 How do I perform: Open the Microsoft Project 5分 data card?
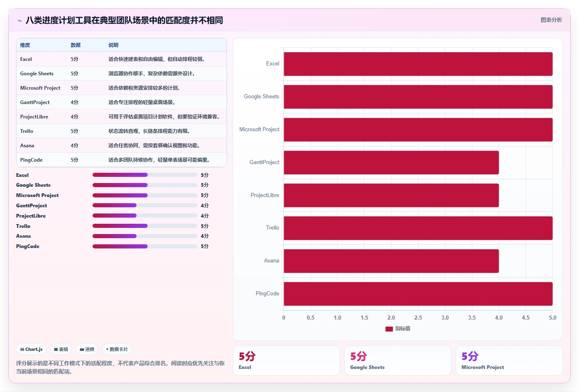tap(509, 360)
